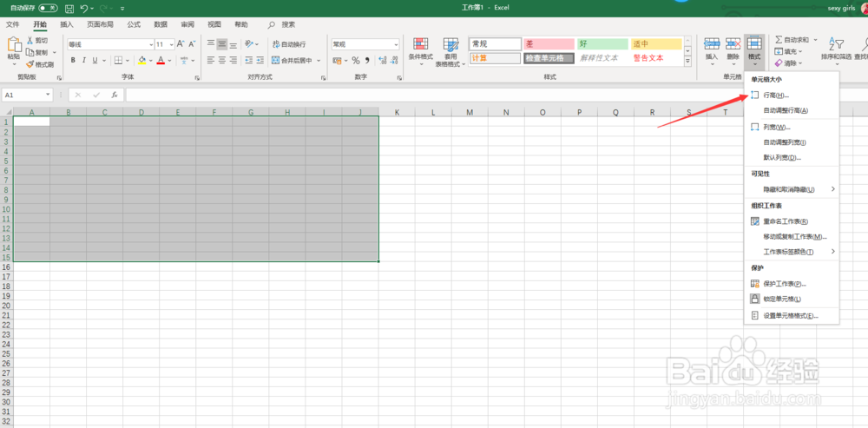
Task: Expand the AutoSum (自动求和) dropdown arrow
Action: (x=815, y=40)
